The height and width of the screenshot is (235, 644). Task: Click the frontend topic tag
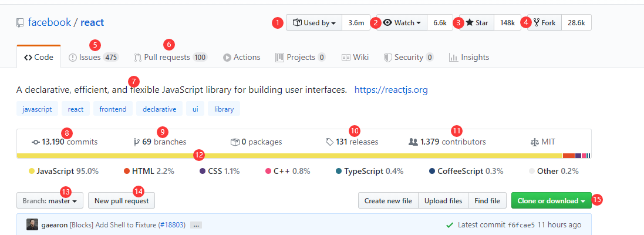[x=113, y=109]
